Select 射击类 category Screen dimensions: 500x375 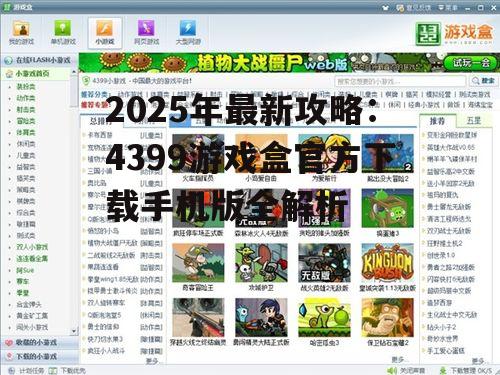tap(26, 110)
